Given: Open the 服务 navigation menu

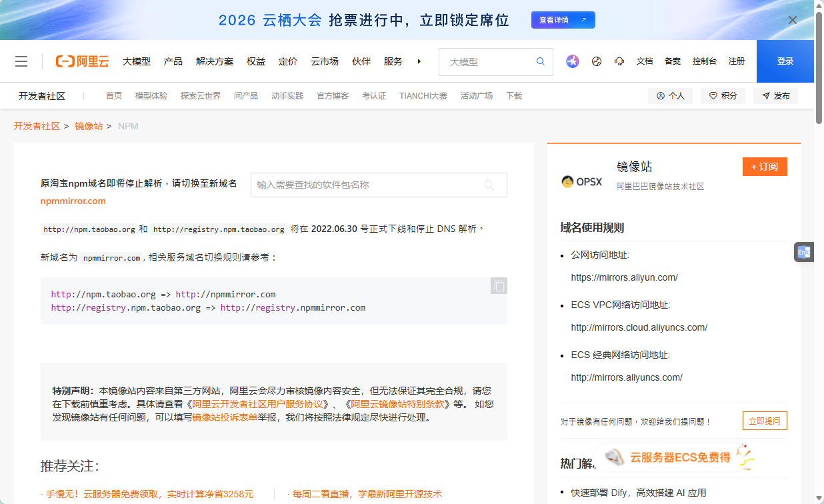Looking at the screenshot, I should [x=393, y=61].
